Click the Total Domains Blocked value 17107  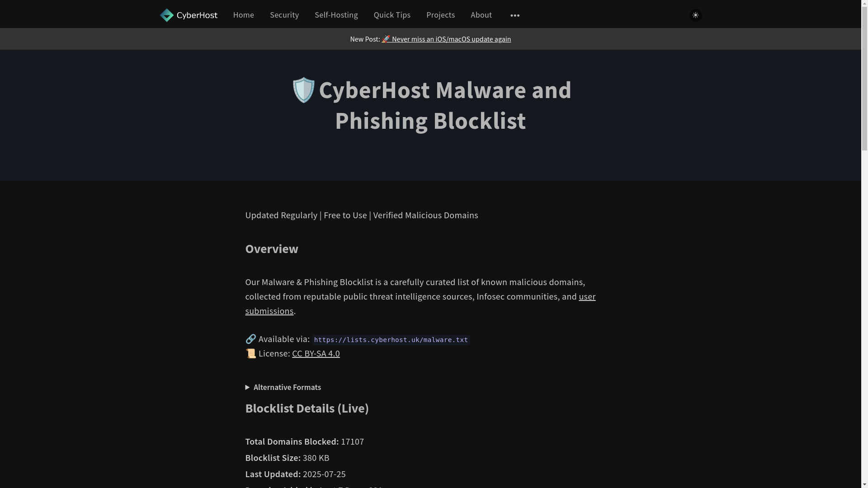(352, 441)
